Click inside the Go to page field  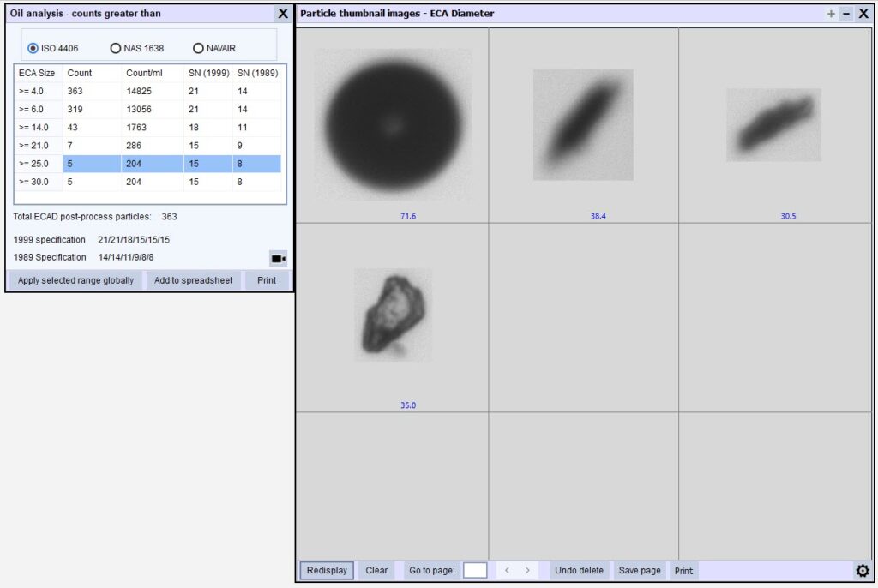475,569
